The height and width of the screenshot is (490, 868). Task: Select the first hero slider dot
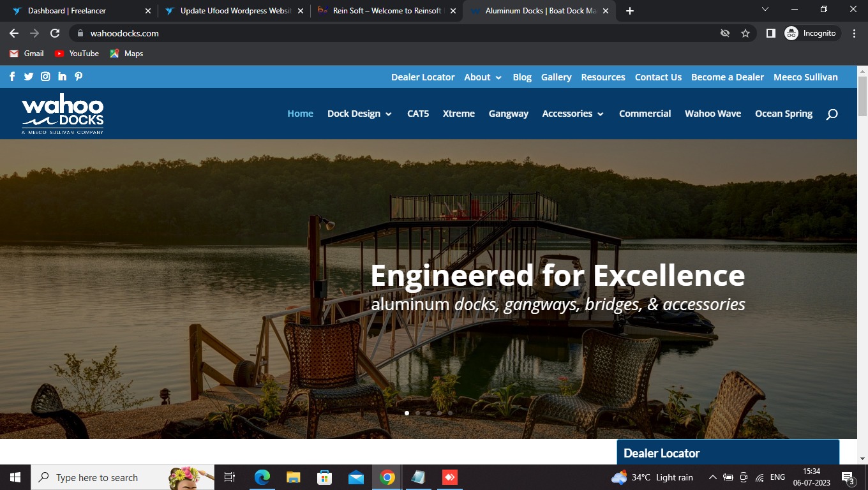(x=407, y=413)
